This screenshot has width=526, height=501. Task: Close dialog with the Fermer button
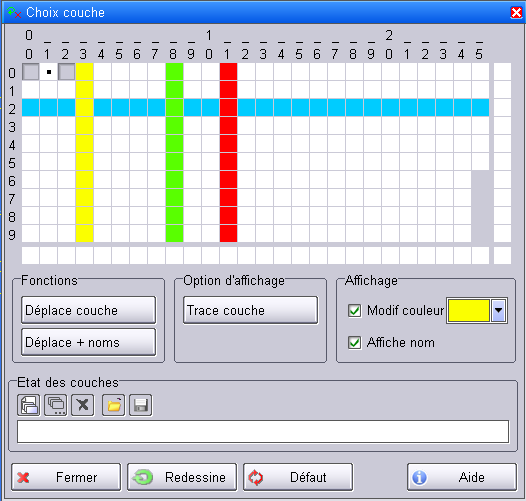coord(66,477)
